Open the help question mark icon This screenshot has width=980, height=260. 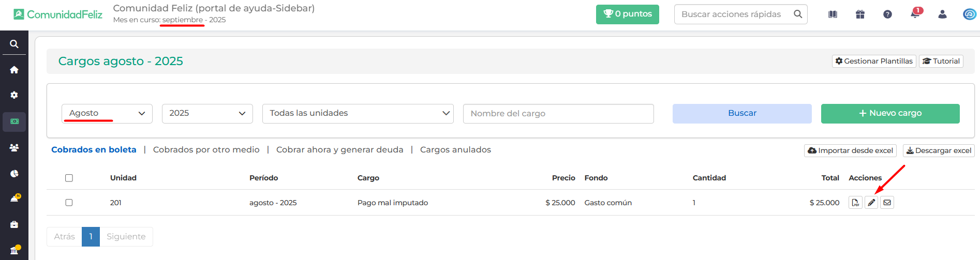[x=887, y=14]
